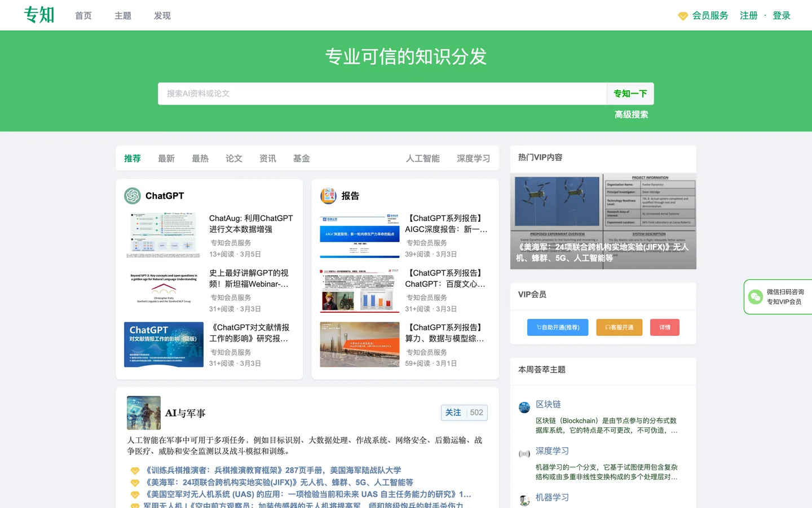
Task: Open the 区块链 topic link
Action: point(548,405)
